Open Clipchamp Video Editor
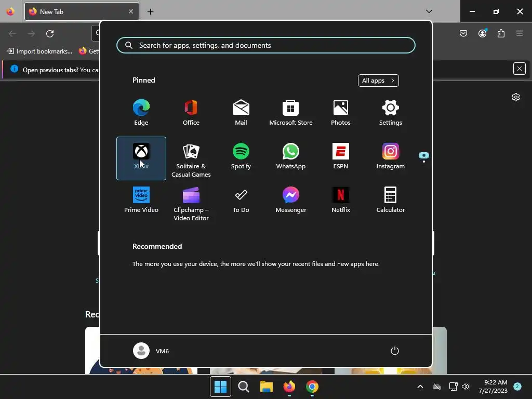The image size is (532, 399). coord(191,202)
